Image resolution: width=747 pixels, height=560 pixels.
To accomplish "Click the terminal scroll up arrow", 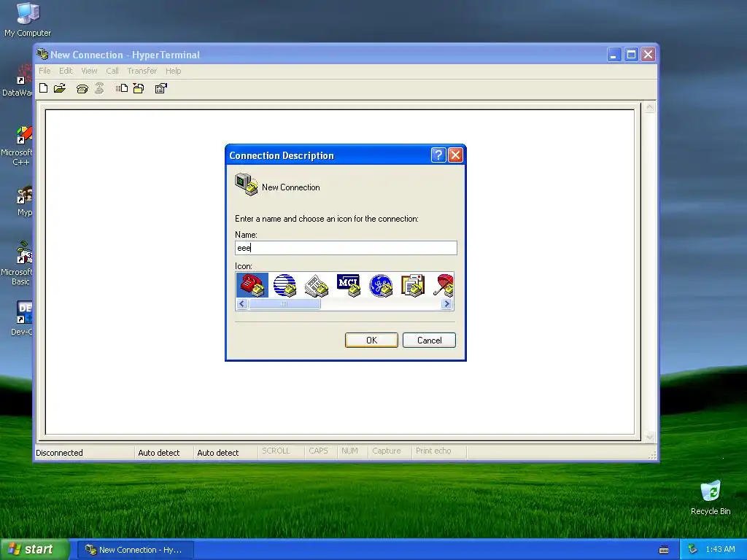I will 649,108.
